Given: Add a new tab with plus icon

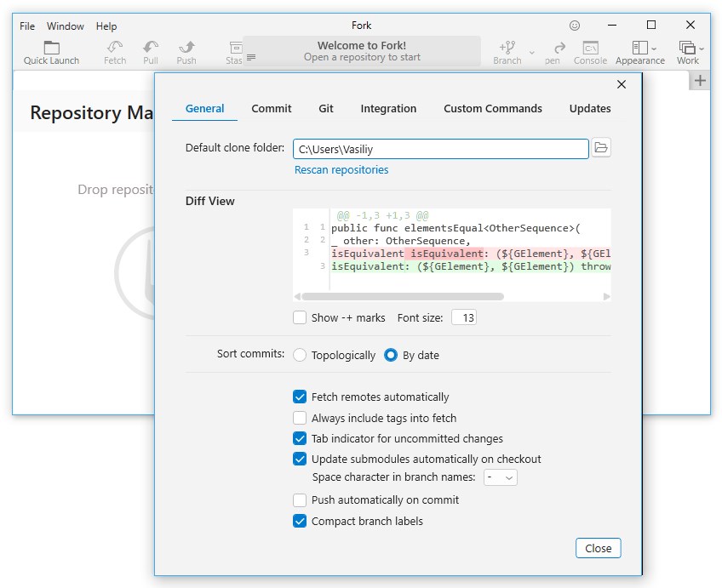Looking at the screenshot, I should (x=700, y=81).
